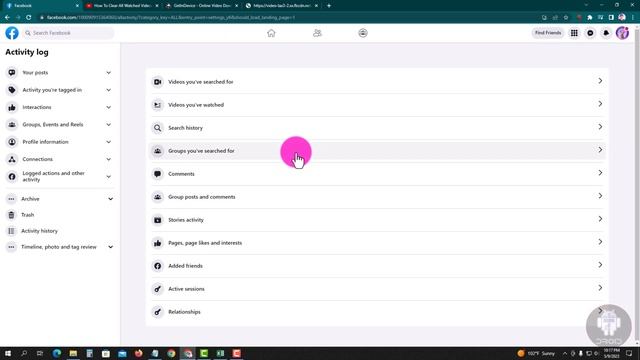
Task: Click the browser address bar
Action: [286, 18]
